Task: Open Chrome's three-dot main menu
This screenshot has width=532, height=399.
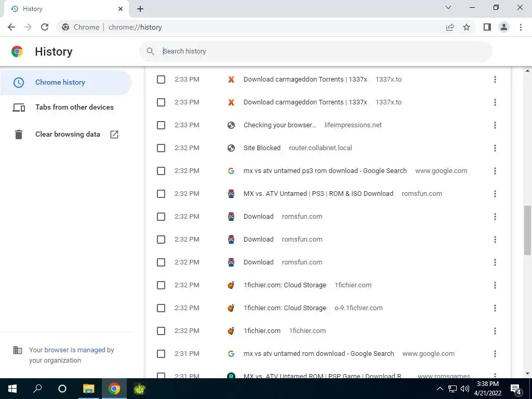Action: coord(521,27)
